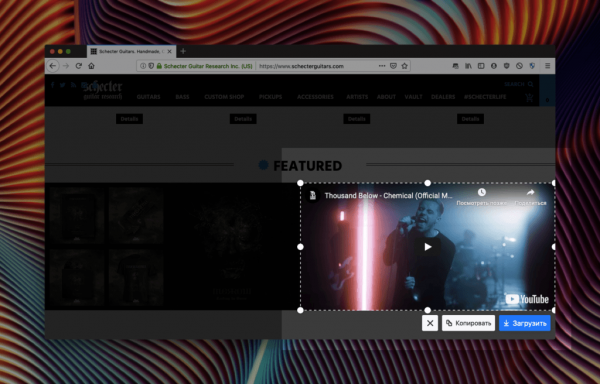Open the new tab plus button
600x384 pixels.
click(x=183, y=51)
